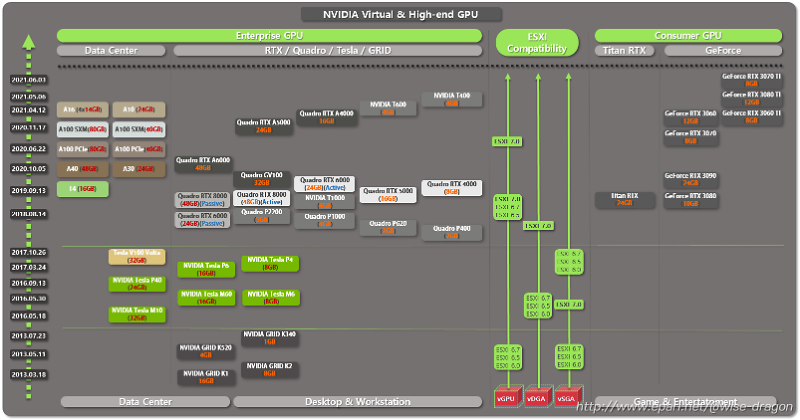Click the green Enterprise GPU header
Viewport: 800px width, 420px height.
269,36
